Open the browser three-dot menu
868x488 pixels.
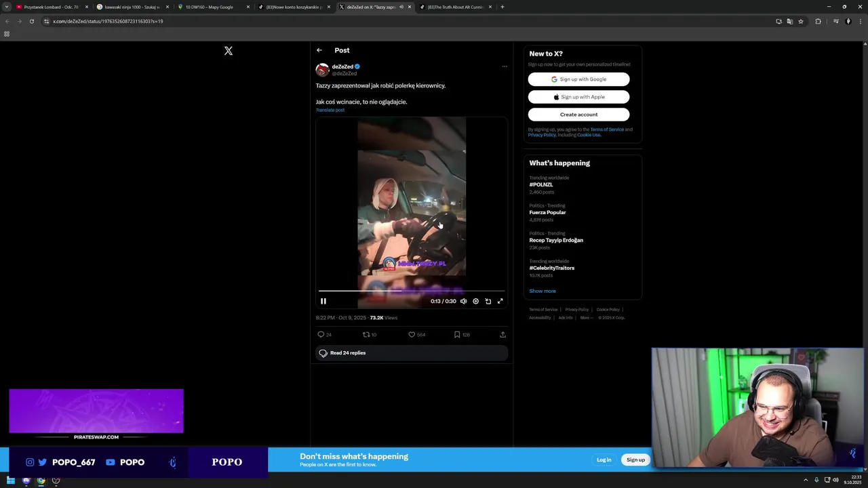tap(860, 21)
